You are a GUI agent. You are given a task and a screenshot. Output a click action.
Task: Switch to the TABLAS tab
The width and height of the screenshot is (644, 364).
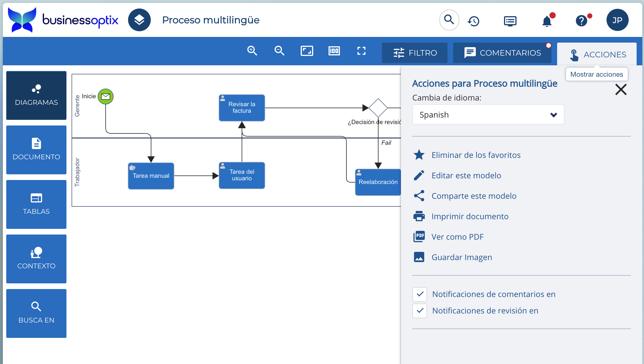pos(36,204)
